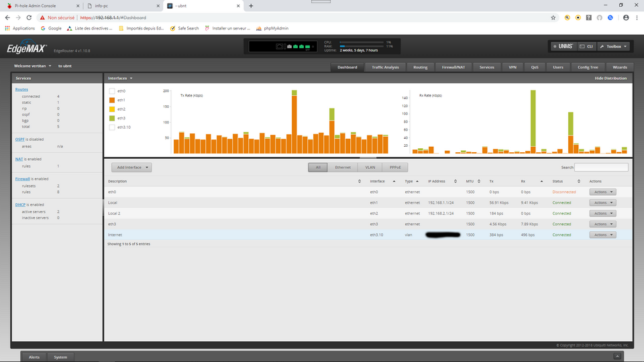
Task: Open the Traffic Analysis tab
Action: point(385,67)
